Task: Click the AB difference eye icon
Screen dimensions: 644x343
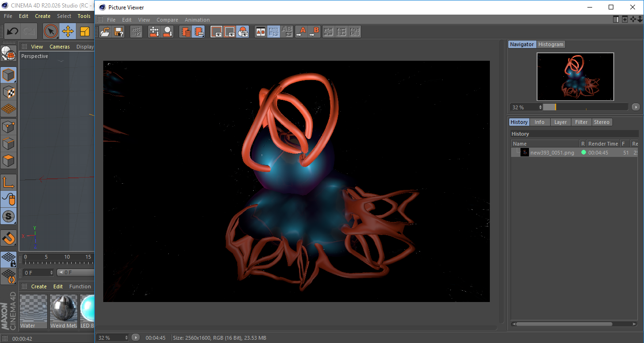Action: (287, 32)
